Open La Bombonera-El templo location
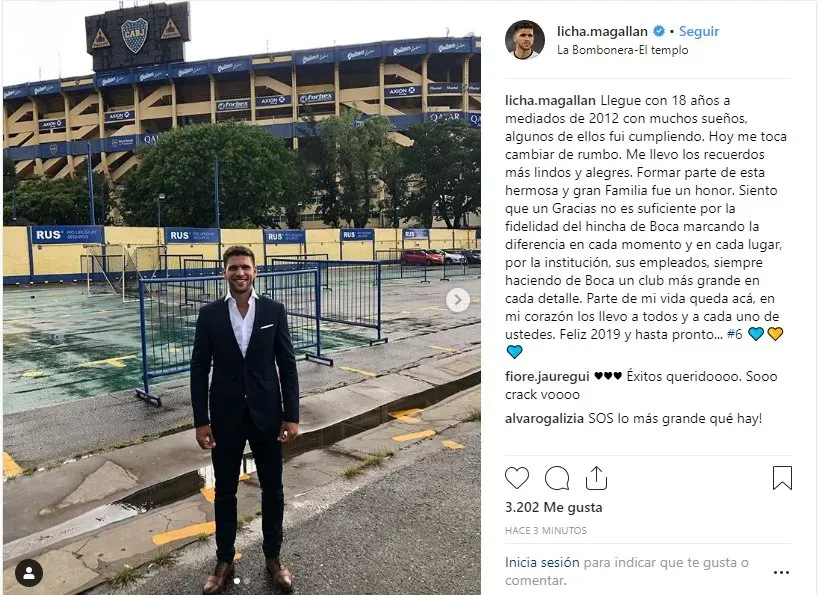Screen dimensions: 819x595 [x=622, y=50]
